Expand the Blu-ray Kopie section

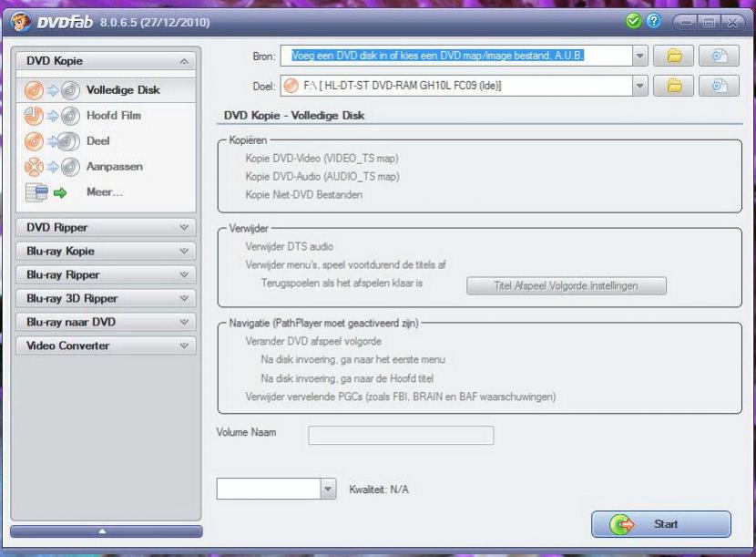point(106,251)
